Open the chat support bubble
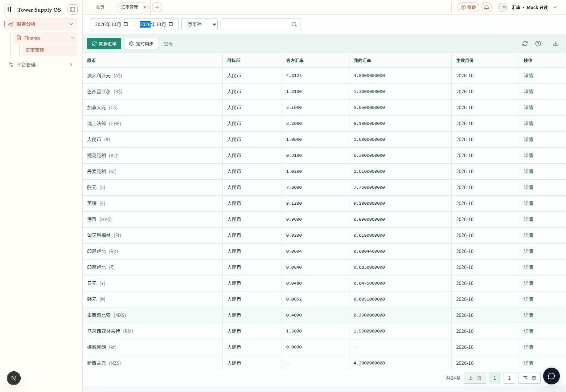Image resolution: width=566 pixels, height=392 pixels. 551,376
